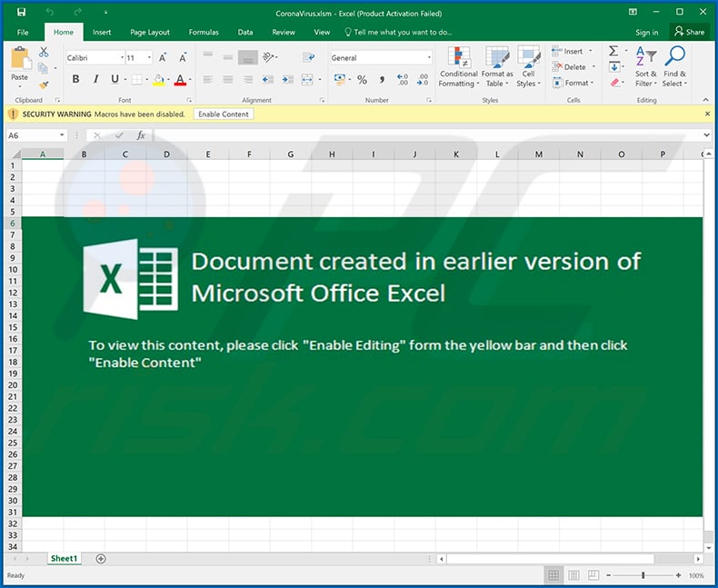This screenshot has width=718, height=588.
Task: Open the Calibri font name dropdown
Action: pyautogui.click(x=122, y=57)
